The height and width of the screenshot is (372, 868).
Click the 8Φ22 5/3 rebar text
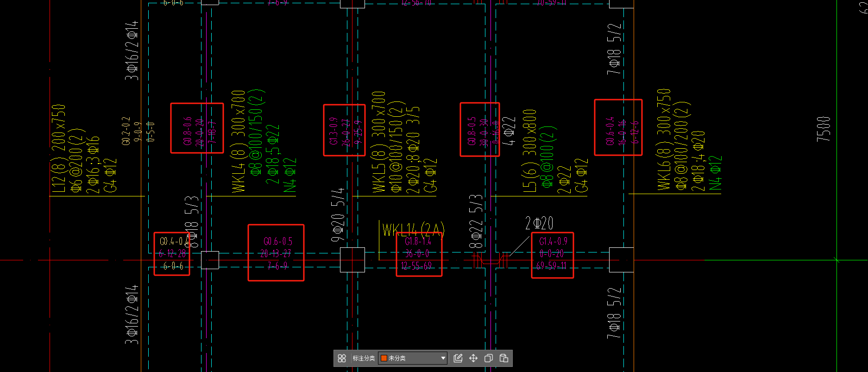click(x=476, y=221)
